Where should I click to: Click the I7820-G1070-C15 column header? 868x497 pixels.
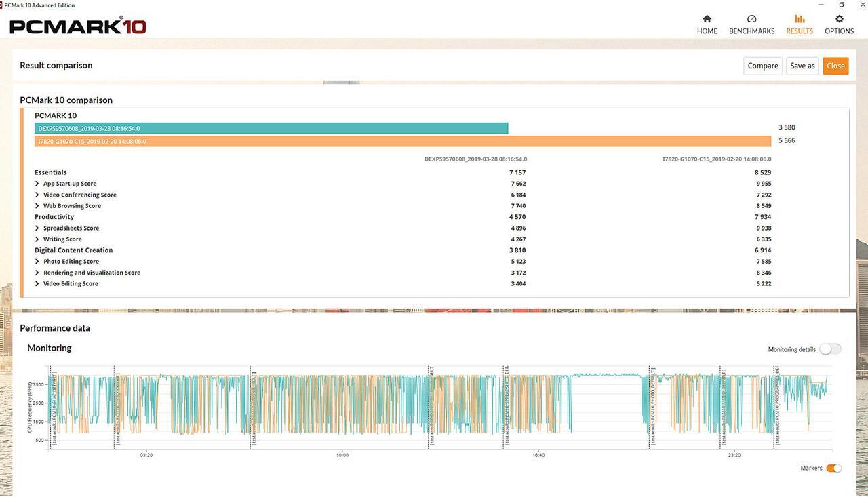[x=717, y=159]
